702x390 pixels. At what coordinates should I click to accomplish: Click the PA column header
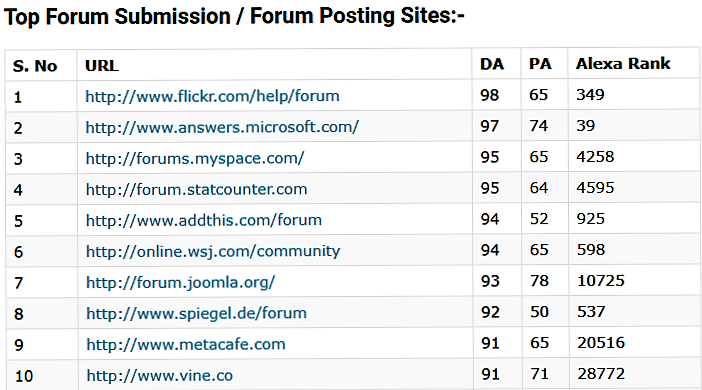540,64
